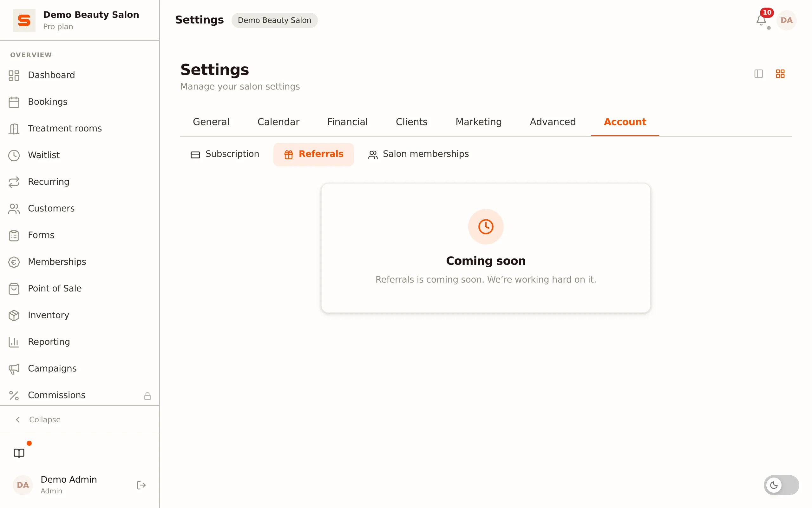Go to Inventory page
Screen dimensions: 812x508
point(48,315)
